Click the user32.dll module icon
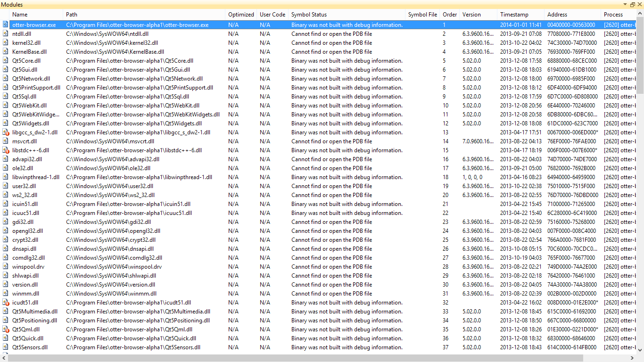This screenshot has height=362, width=644. click(x=6, y=186)
